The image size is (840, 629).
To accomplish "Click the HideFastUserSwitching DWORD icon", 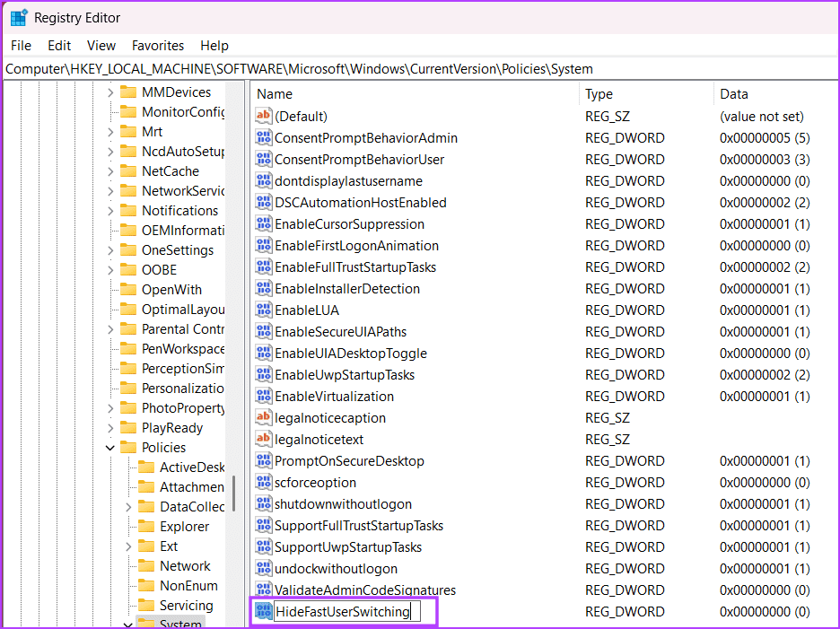I will 263,611.
